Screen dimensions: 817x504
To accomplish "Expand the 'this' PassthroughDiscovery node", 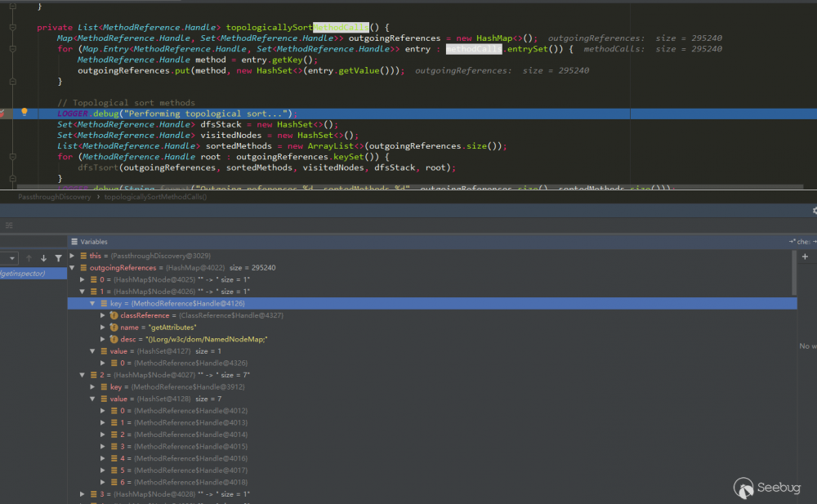I will click(x=73, y=256).
